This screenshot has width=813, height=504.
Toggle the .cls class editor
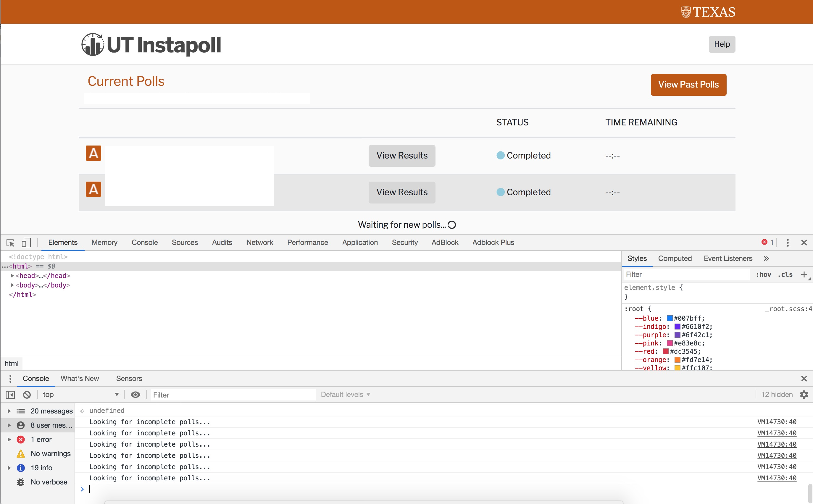click(x=785, y=274)
